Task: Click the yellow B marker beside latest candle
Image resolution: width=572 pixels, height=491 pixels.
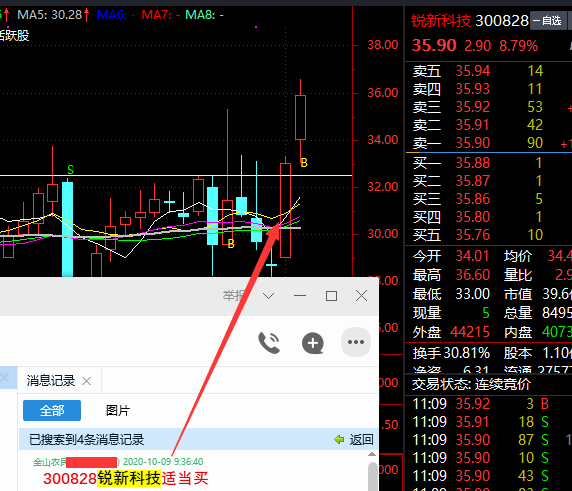Action: (304, 163)
